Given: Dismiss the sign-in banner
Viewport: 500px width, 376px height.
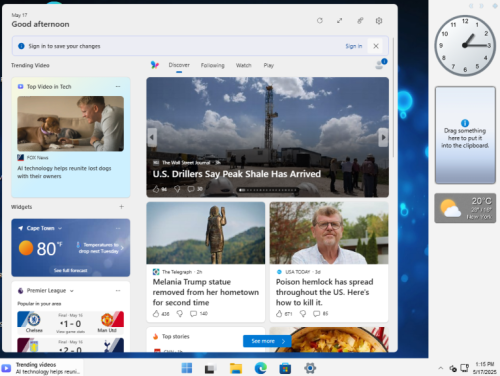Looking at the screenshot, I should [x=376, y=46].
